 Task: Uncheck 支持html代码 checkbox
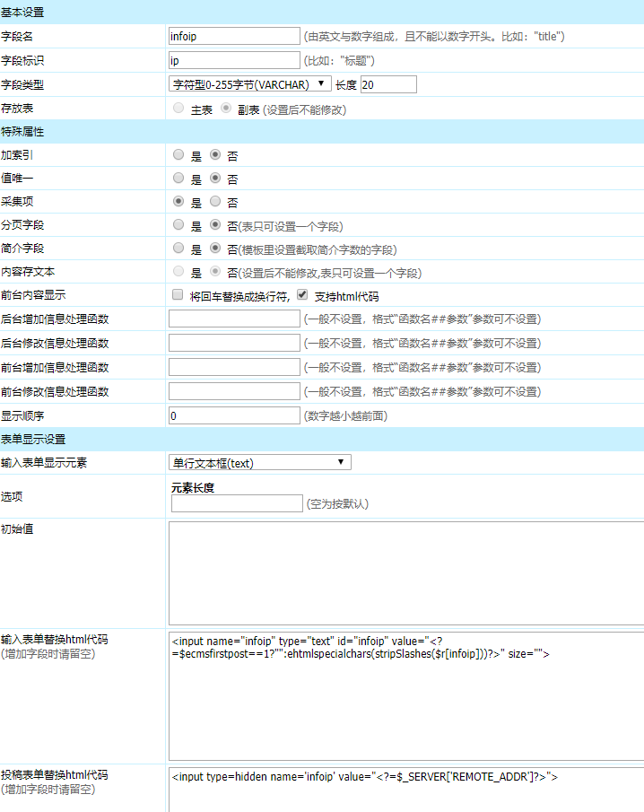[302, 295]
